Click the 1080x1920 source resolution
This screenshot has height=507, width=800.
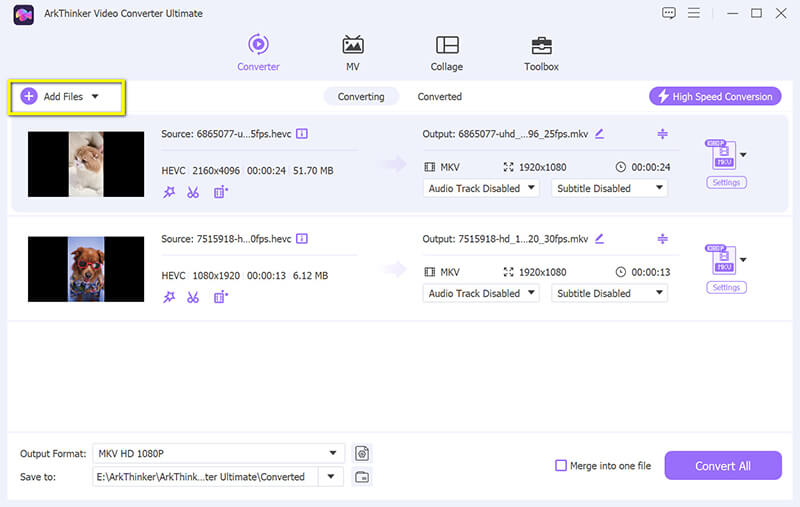(x=216, y=275)
